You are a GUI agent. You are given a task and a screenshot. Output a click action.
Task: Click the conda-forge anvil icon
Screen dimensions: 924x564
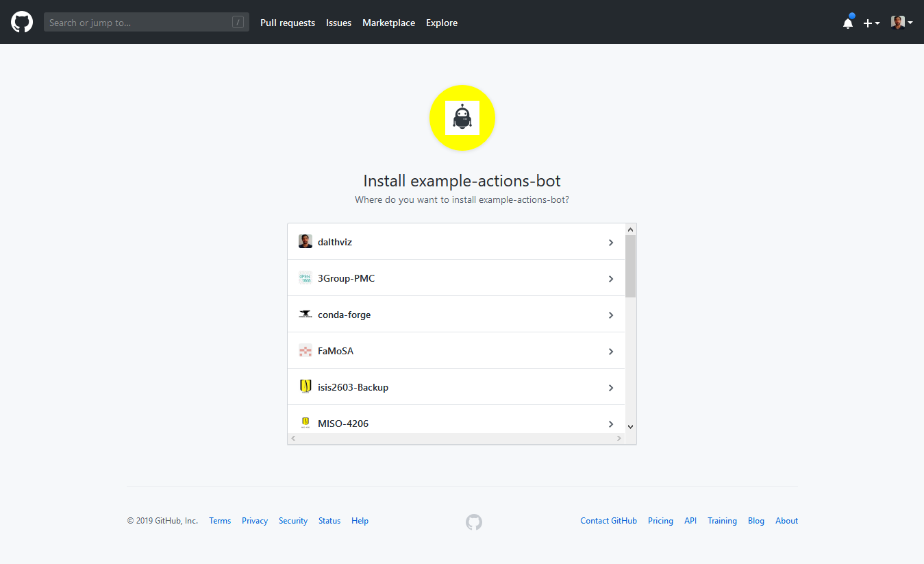point(305,315)
